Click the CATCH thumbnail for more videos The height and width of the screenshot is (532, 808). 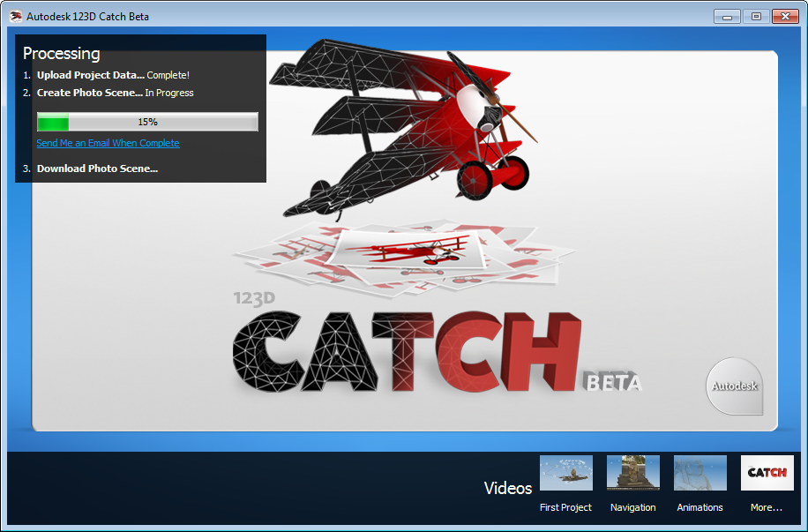[767, 473]
